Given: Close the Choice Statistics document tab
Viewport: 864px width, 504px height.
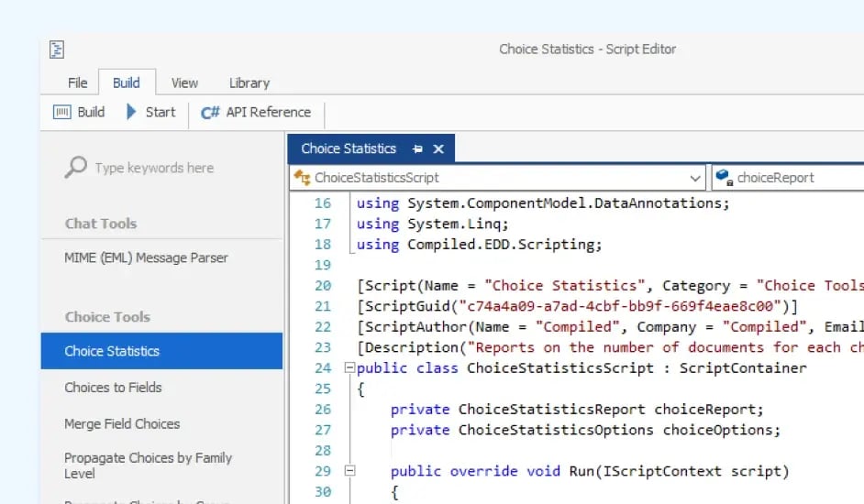Looking at the screenshot, I should 438,148.
